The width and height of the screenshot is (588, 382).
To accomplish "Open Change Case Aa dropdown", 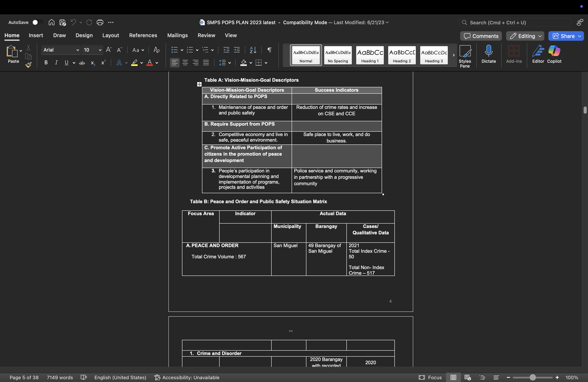I will point(138,50).
